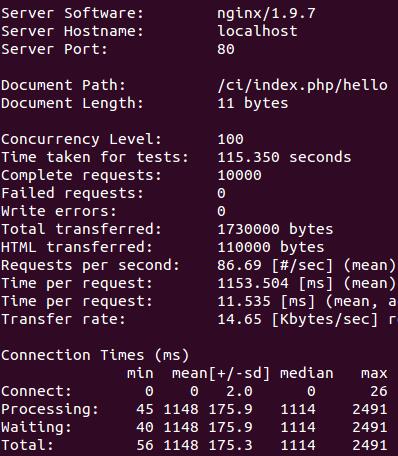The height and width of the screenshot is (456, 398).
Task: Click the Failed requests label
Action: (x=72, y=193)
